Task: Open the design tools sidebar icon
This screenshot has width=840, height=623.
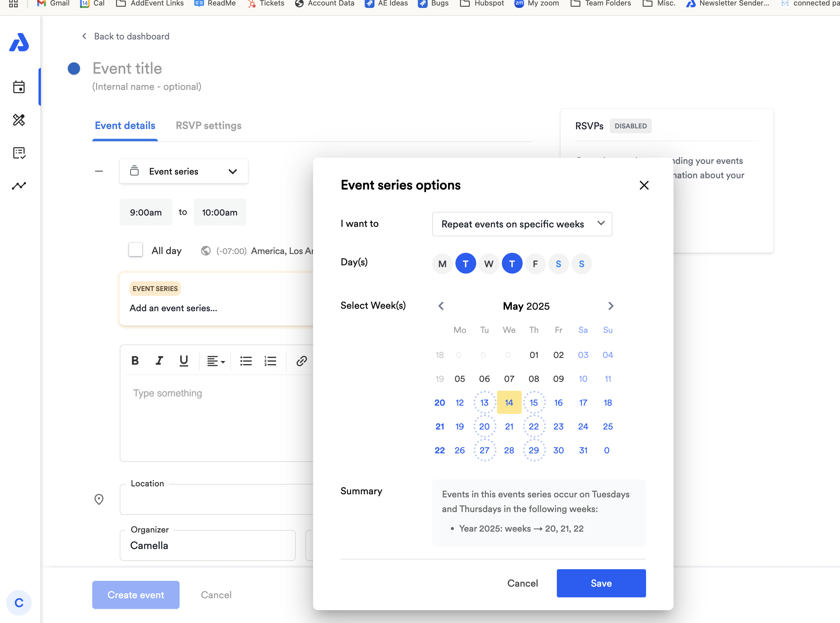Action: [x=19, y=120]
